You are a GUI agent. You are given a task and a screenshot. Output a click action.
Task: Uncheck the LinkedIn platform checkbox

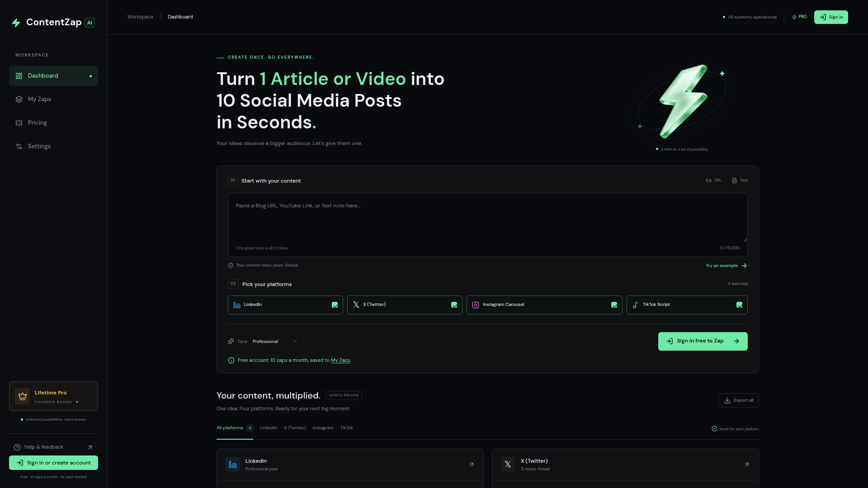(x=335, y=305)
